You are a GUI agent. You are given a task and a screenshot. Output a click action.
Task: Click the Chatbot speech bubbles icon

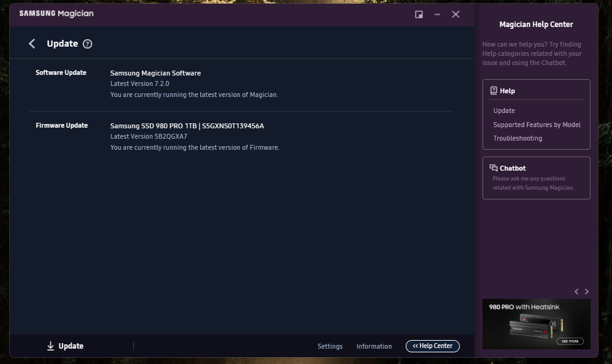click(x=494, y=168)
